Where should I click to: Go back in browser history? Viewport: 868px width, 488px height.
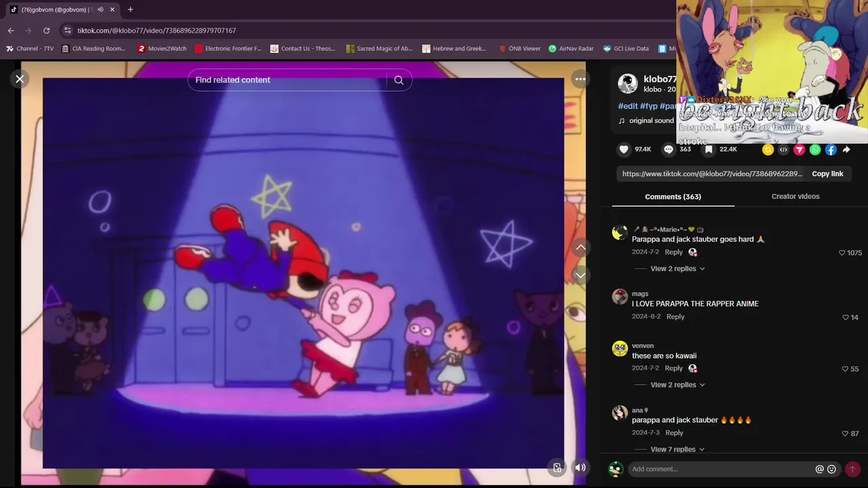[11, 30]
